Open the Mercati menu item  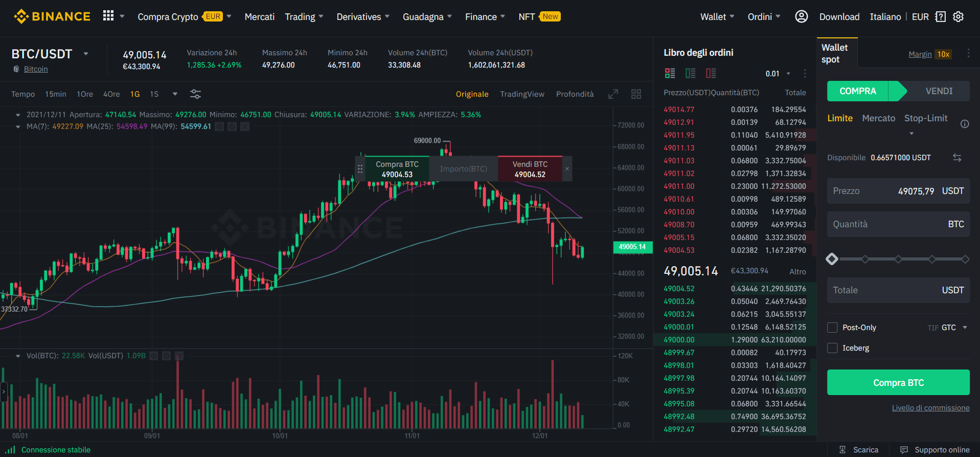click(260, 16)
